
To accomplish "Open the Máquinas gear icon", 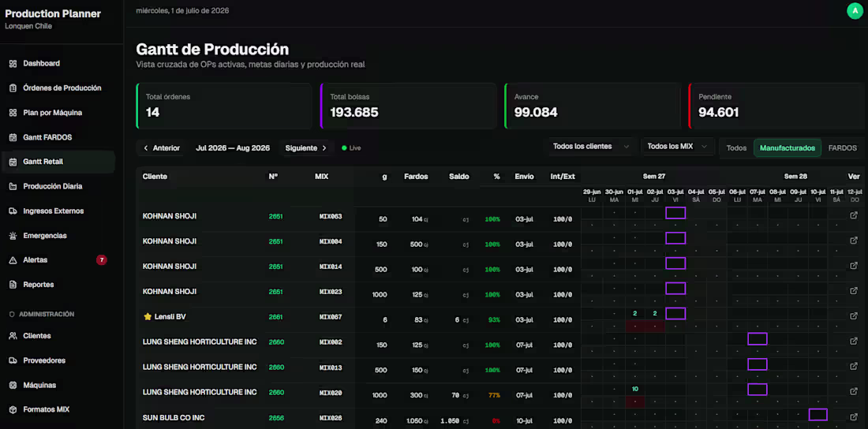I will pyautogui.click(x=13, y=386).
